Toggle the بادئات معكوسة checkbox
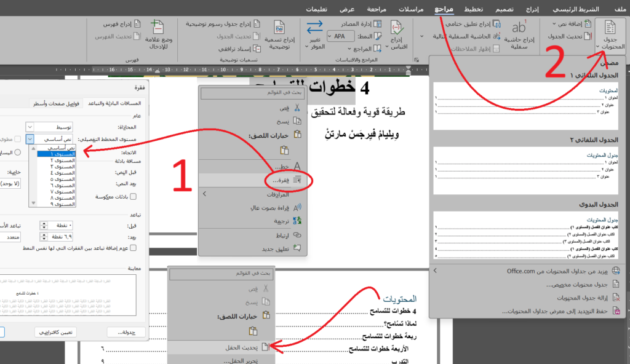630x364 pixels. (133, 196)
